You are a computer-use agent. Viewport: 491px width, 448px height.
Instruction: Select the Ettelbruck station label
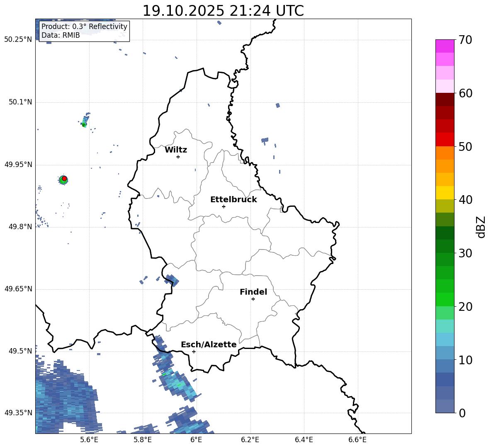point(233,200)
